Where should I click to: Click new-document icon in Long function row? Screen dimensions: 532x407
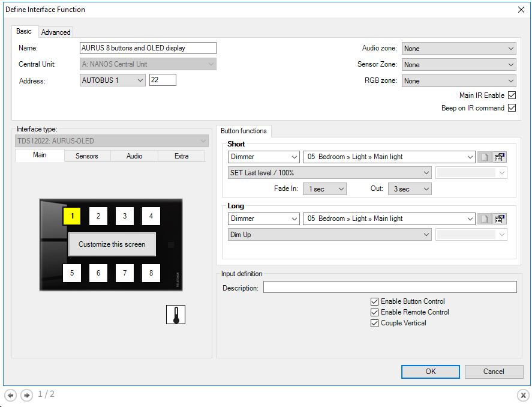(x=485, y=219)
